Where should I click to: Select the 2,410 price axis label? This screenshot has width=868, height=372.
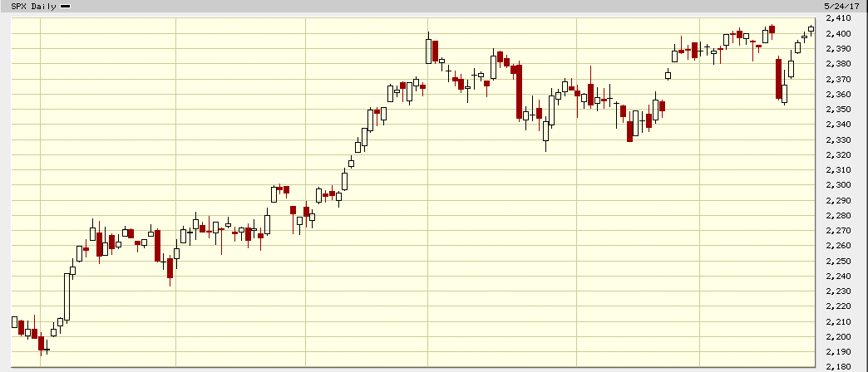click(x=838, y=18)
